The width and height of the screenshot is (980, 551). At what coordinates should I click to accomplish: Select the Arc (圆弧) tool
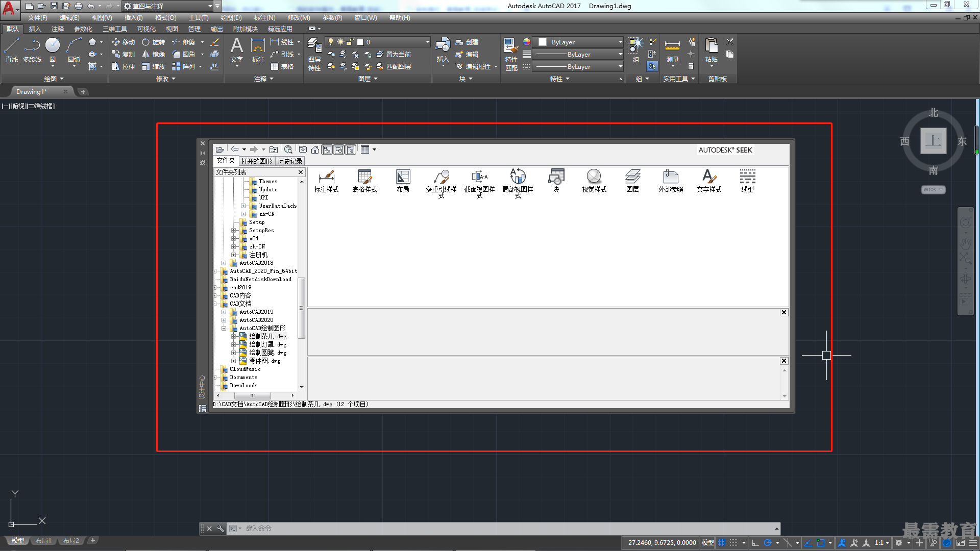(x=74, y=50)
